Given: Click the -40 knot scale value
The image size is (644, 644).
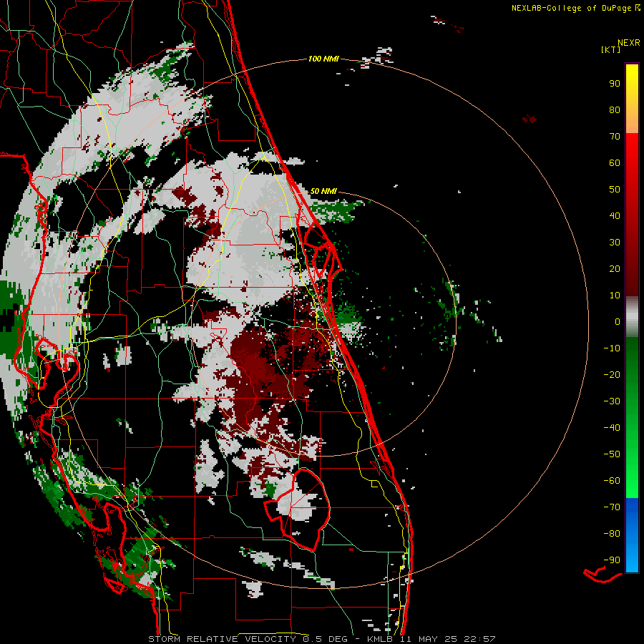Looking at the screenshot, I should [x=612, y=428].
